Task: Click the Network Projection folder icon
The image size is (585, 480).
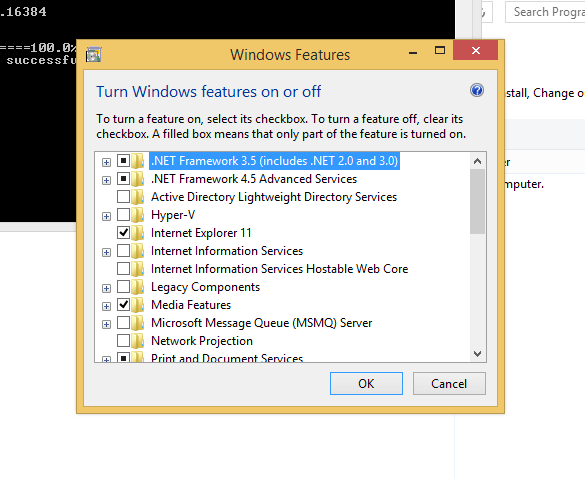Action: 138,341
